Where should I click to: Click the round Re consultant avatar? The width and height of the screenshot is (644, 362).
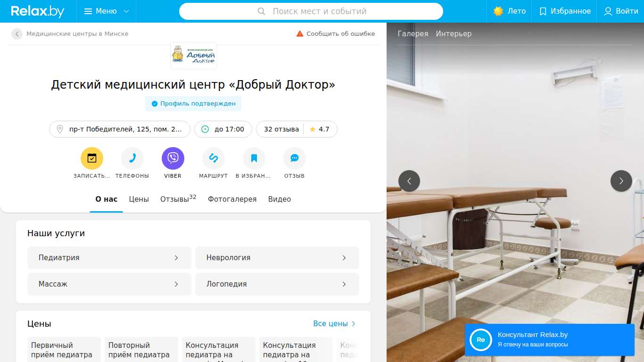481,340
